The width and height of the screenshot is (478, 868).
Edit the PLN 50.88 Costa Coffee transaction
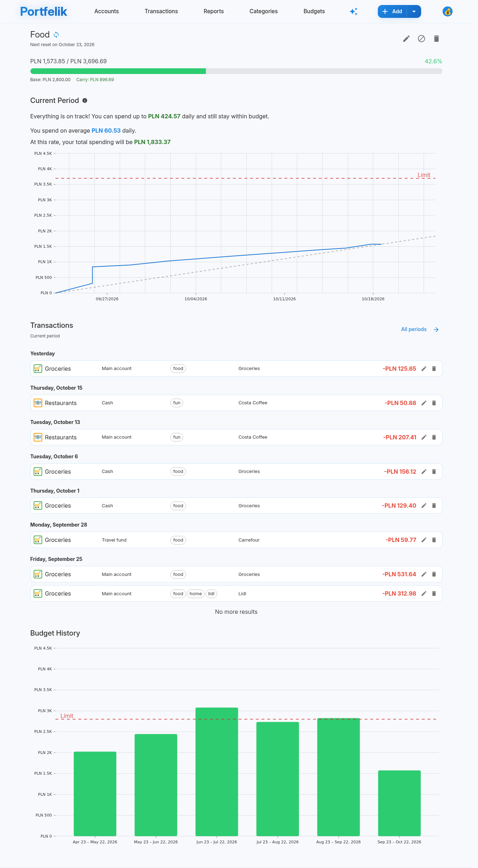pos(424,403)
